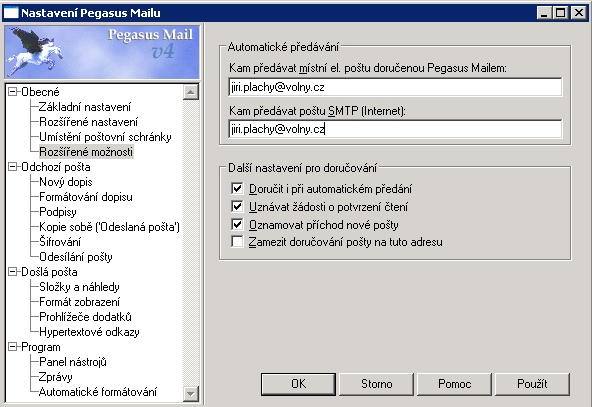Click the scroll down arrow in settings tree
The width and height of the screenshot is (592, 407).
click(x=191, y=394)
